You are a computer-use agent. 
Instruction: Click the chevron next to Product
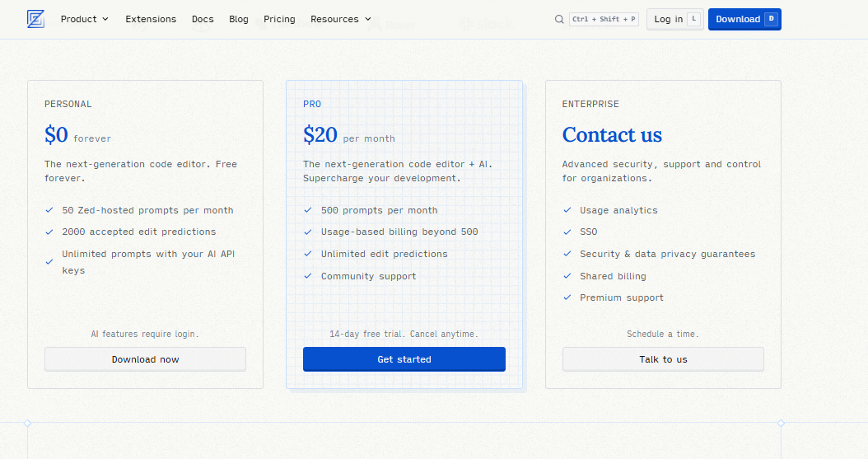tap(105, 20)
